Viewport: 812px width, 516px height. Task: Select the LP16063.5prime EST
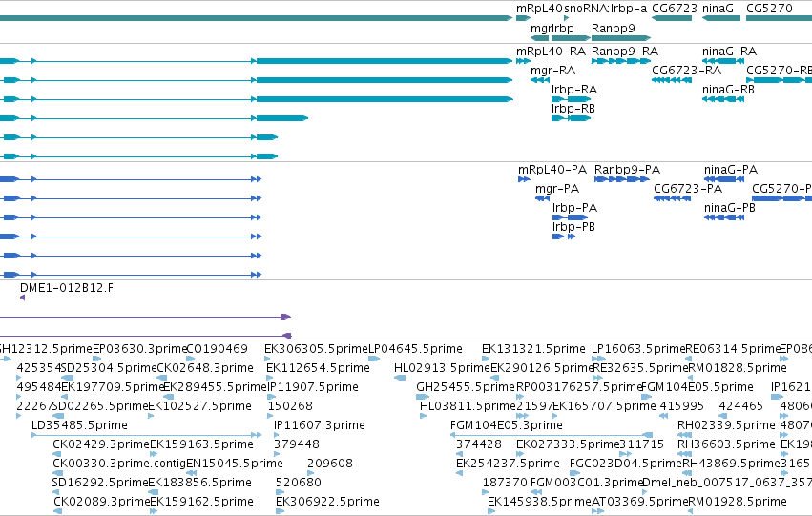click(x=598, y=359)
